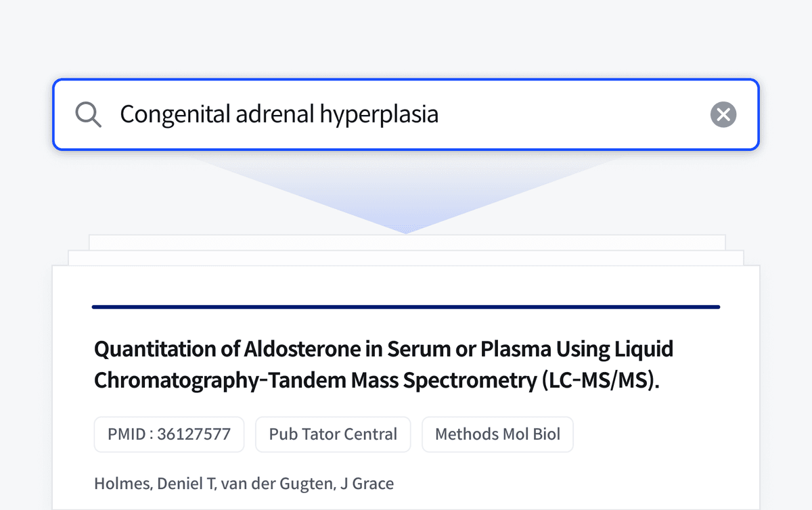Select the second stacked result card behind front
This screenshot has height=510, width=812.
click(406, 258)
